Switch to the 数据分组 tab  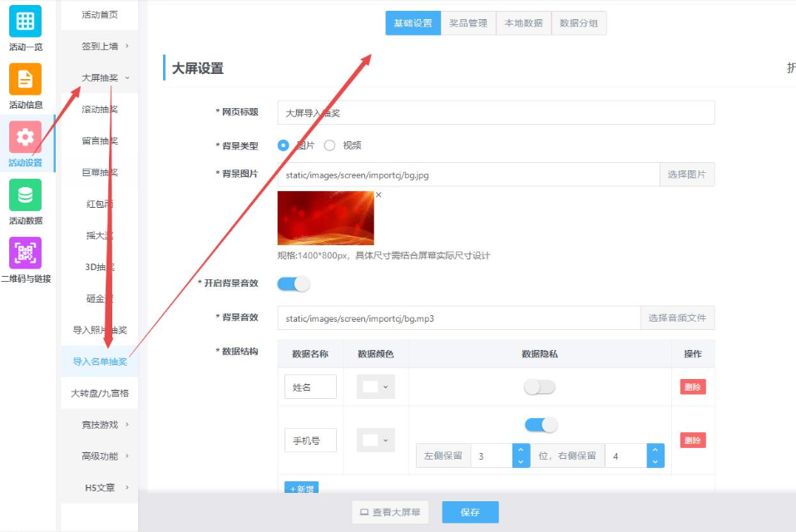click(579, 23)
